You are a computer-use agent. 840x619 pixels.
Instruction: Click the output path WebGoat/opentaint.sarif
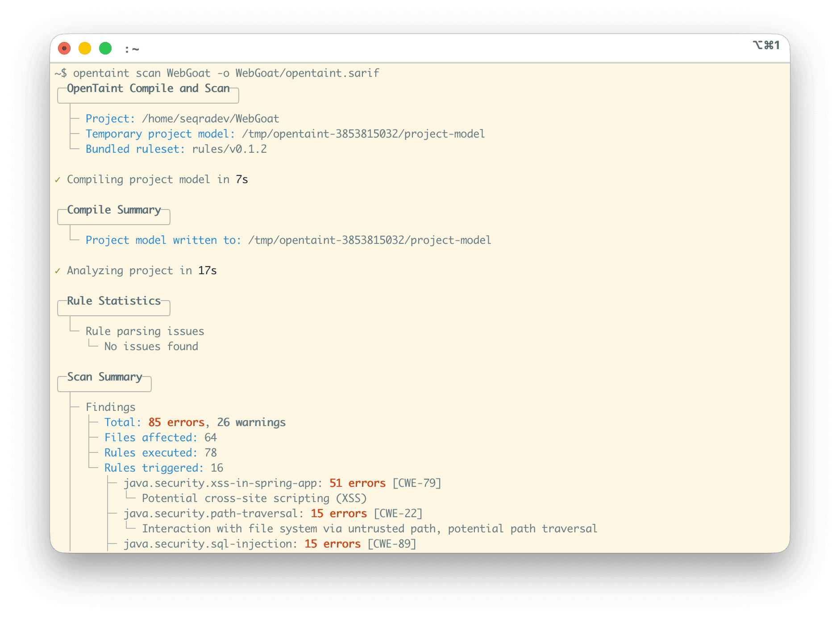point(308,73)
